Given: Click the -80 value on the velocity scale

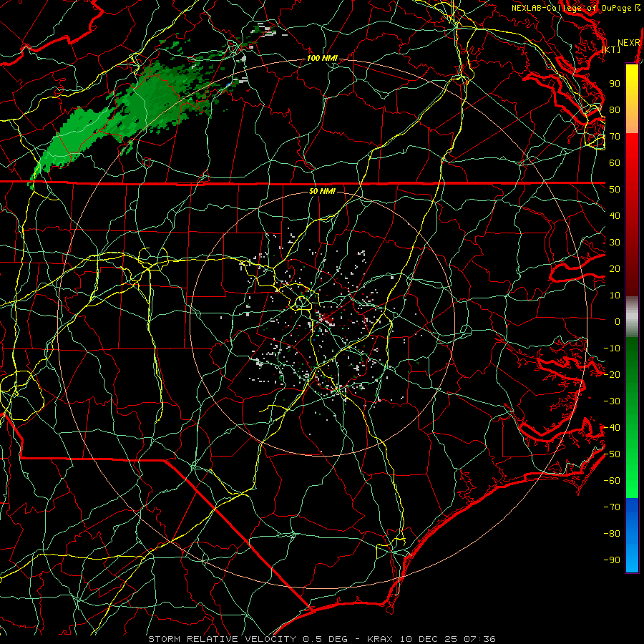Looking at the screenshot, I should [612, 534].
